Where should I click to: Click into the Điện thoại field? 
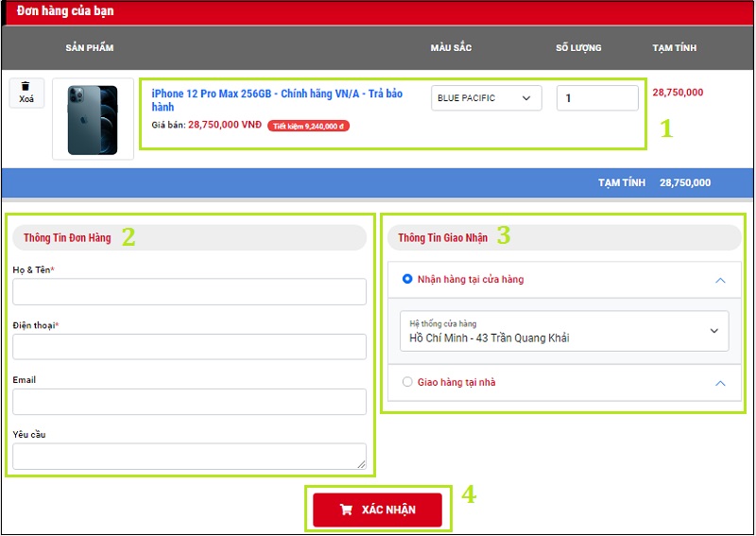(189, 347)
